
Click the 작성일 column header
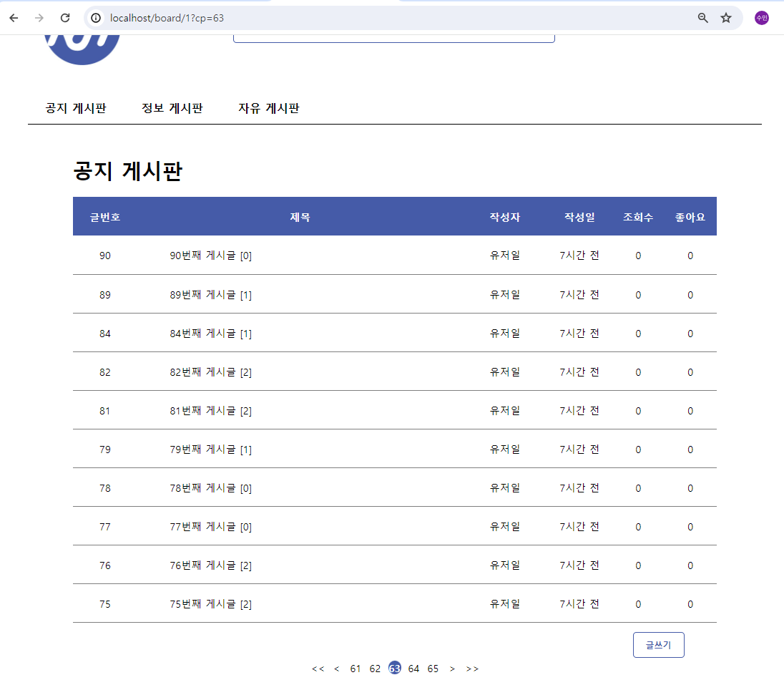[x=579, y=217]
